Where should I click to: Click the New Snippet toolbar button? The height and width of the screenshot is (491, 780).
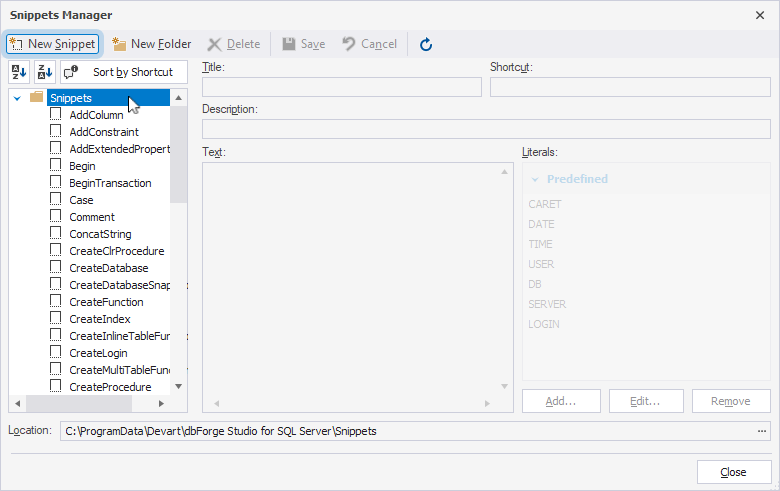click(53, 44)
